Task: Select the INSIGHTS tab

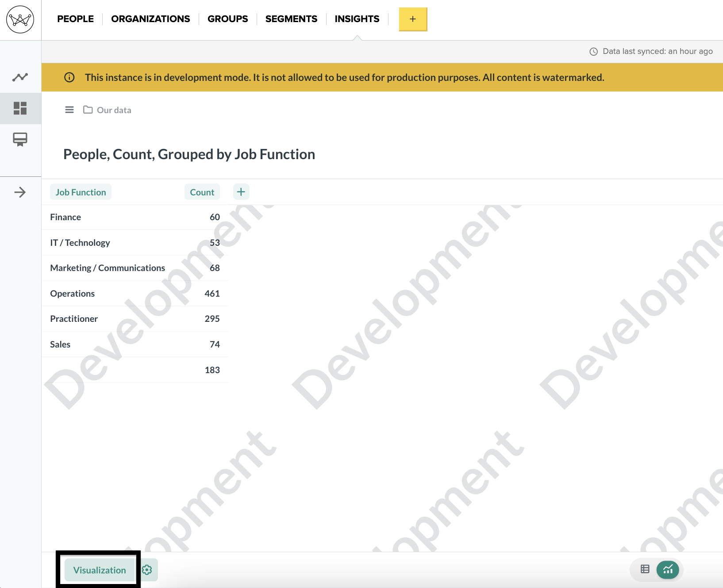Action: point(357,19)
